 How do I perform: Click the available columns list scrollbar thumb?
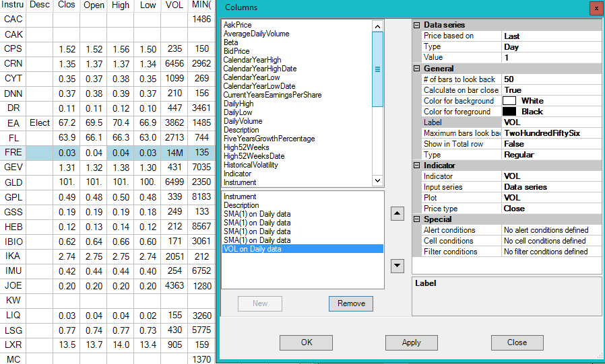tap(377, 69)
